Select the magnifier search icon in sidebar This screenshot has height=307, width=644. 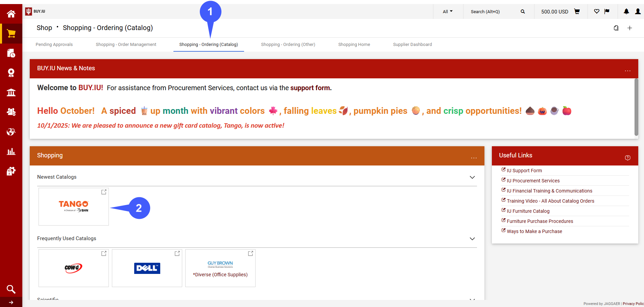[x=11, y=289]
